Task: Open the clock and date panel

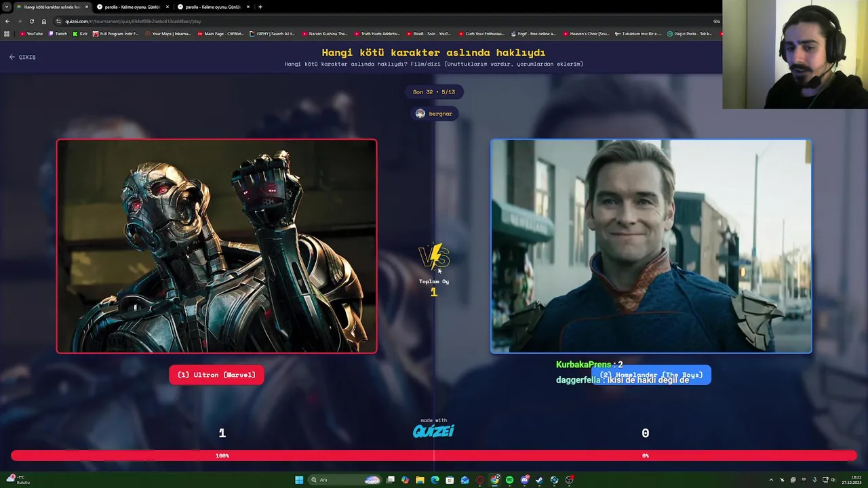Action: click(x=851, y=480)
